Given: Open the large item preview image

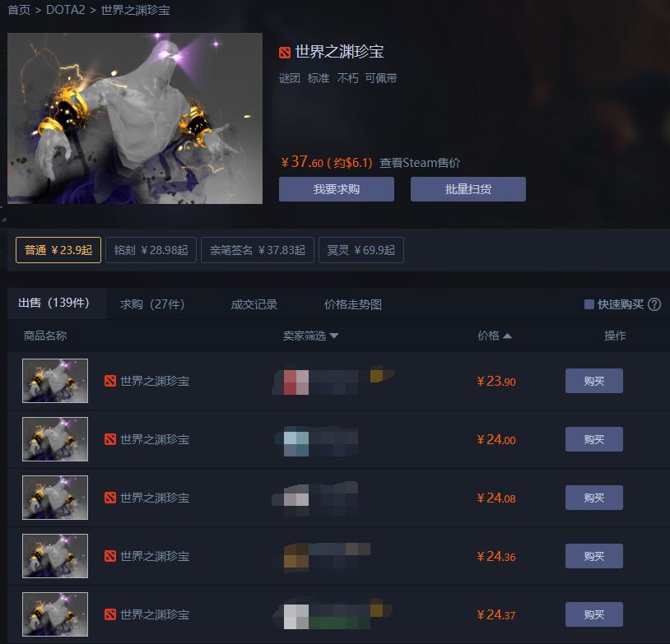Looking at the screenshot, I should click(x=135, y=118).
